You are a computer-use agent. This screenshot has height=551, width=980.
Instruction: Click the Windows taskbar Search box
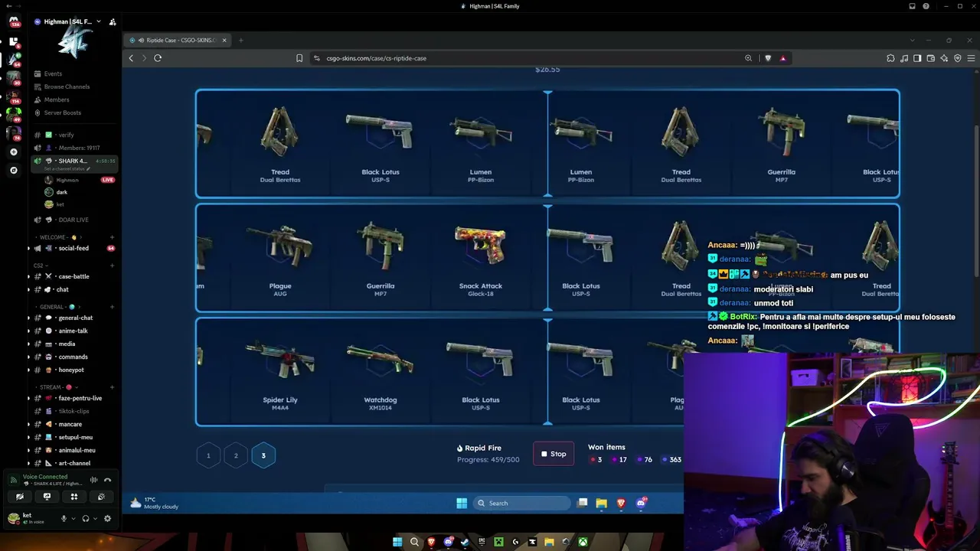pos(521,503)
